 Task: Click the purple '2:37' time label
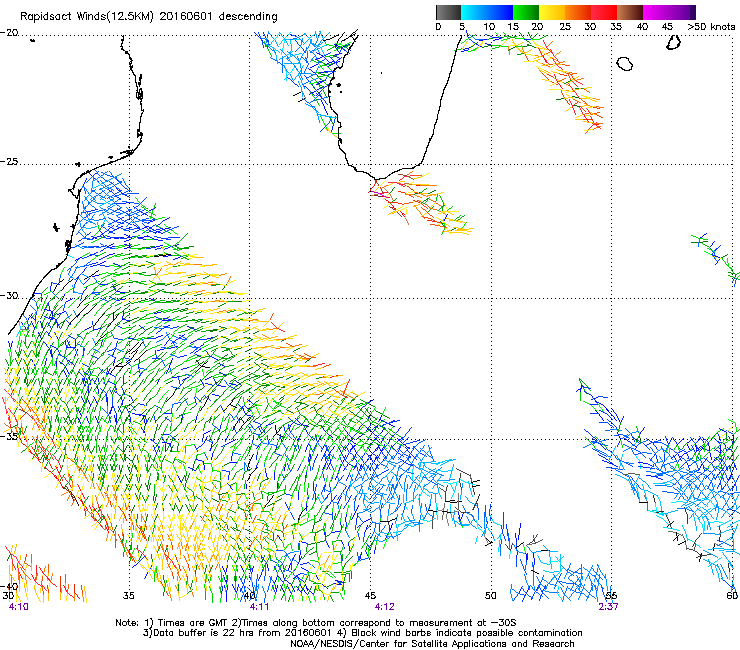(608, 606)
